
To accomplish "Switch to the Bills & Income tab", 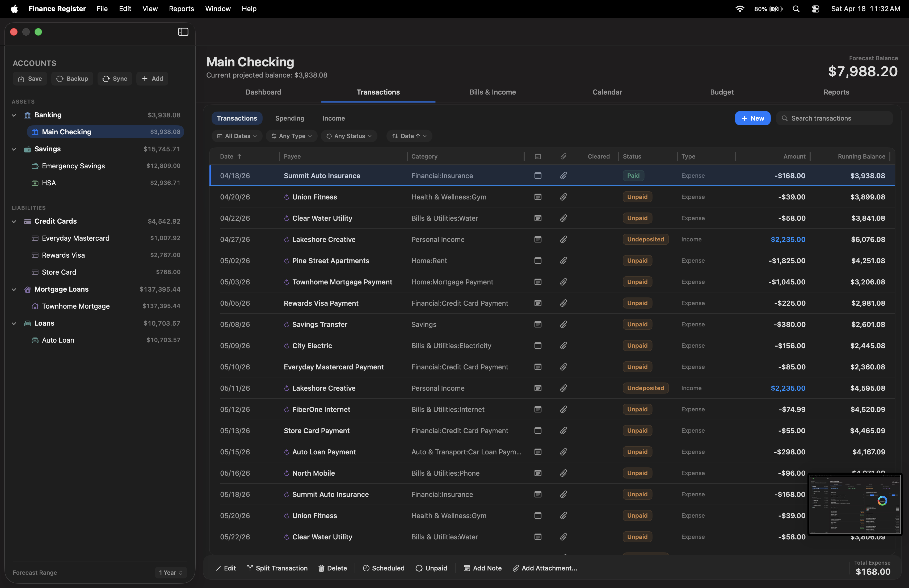I will click(x=492, y=92).
